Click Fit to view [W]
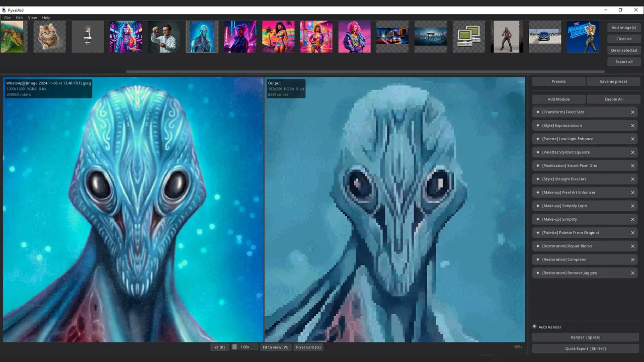644x362 pixels. point(276,347)
